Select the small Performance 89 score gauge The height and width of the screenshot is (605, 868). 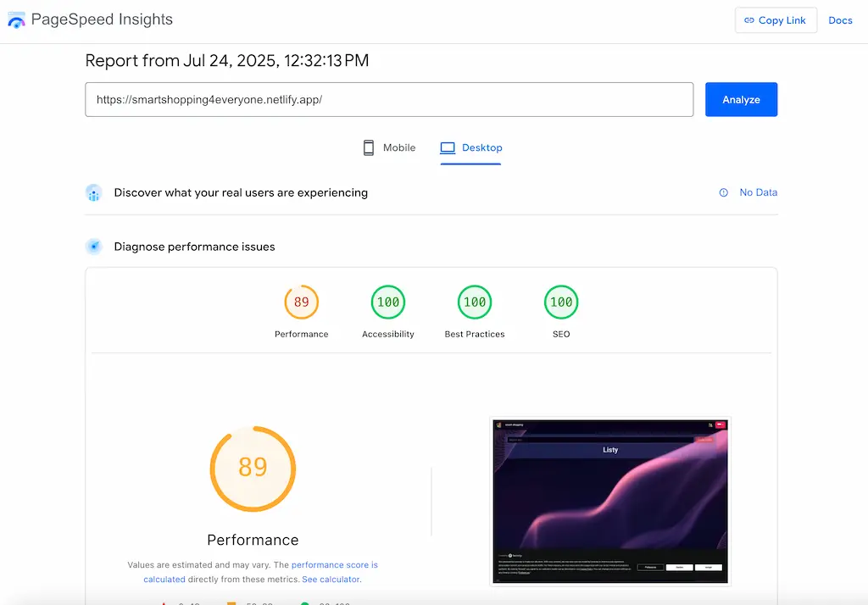coord(302,302)
